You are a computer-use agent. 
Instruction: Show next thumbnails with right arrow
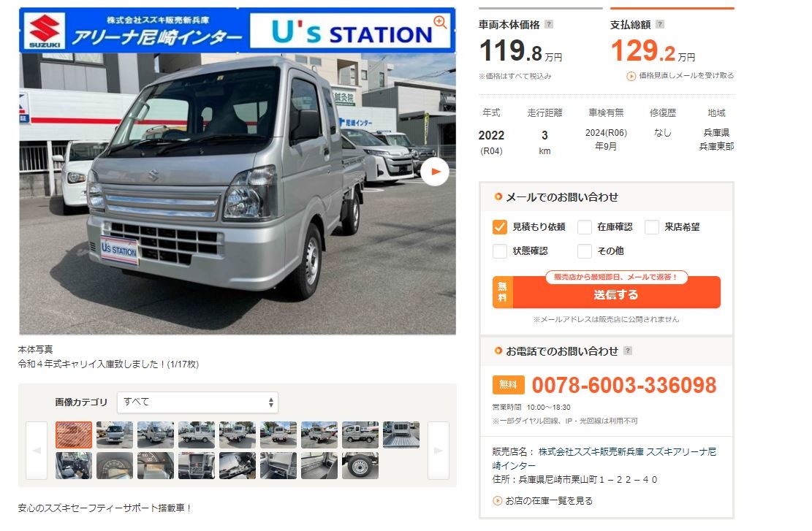click(438, 450)
